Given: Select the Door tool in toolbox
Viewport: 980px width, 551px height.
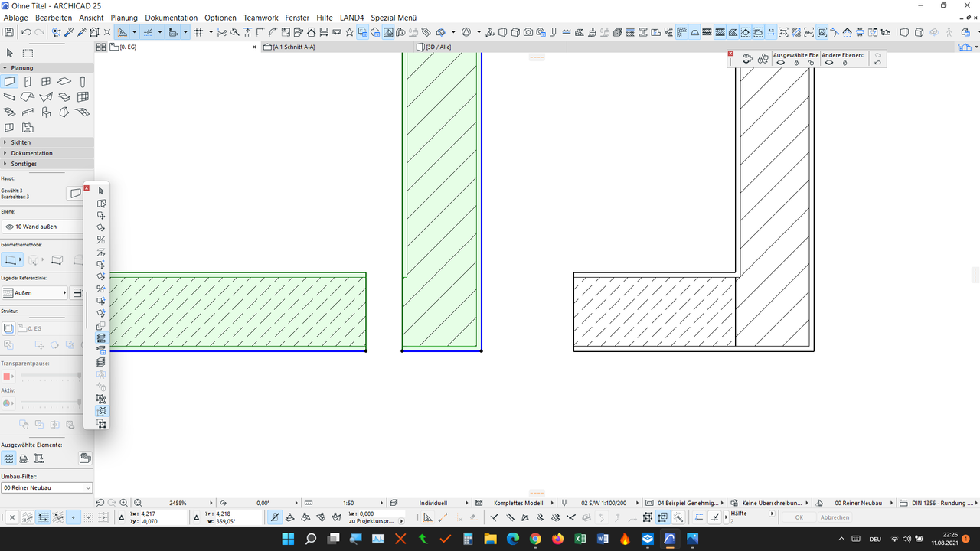Looking at the screenshot, I should point(28,81).
